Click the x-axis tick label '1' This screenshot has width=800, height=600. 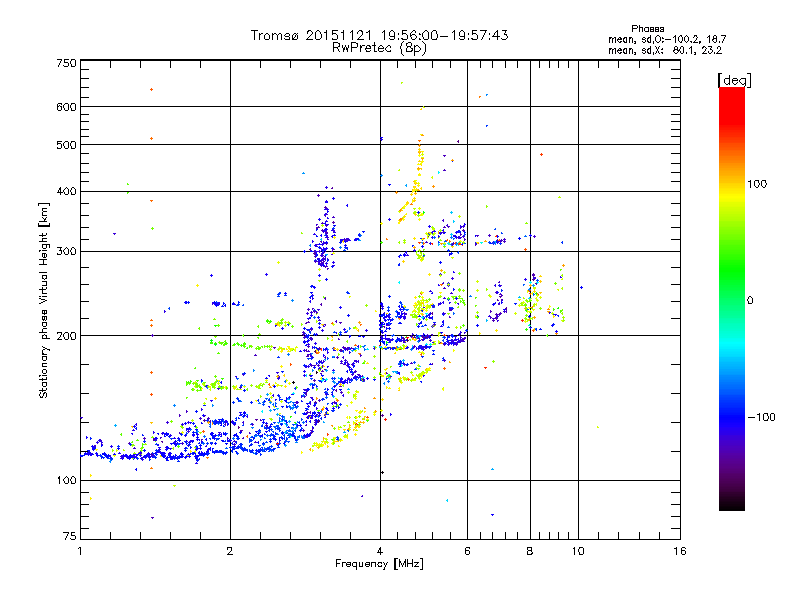coord(80,551)
